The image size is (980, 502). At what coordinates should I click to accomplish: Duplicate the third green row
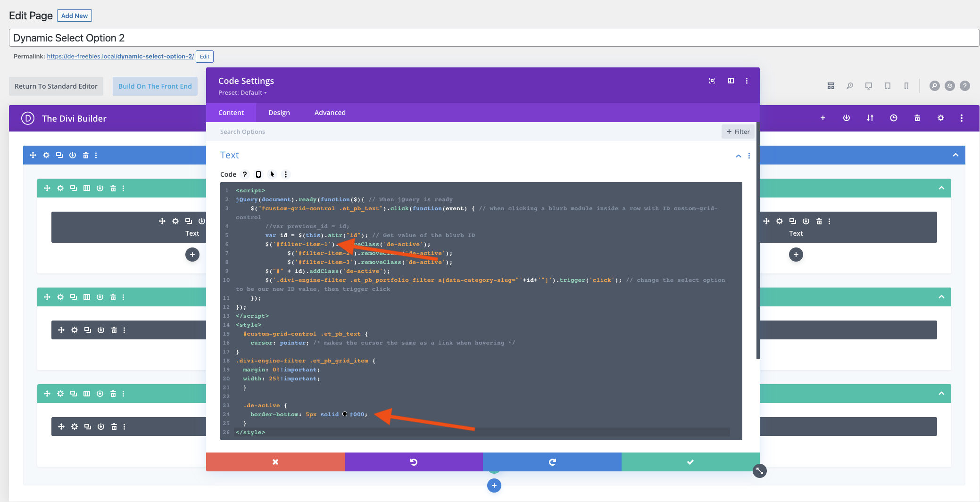point(74,394)
